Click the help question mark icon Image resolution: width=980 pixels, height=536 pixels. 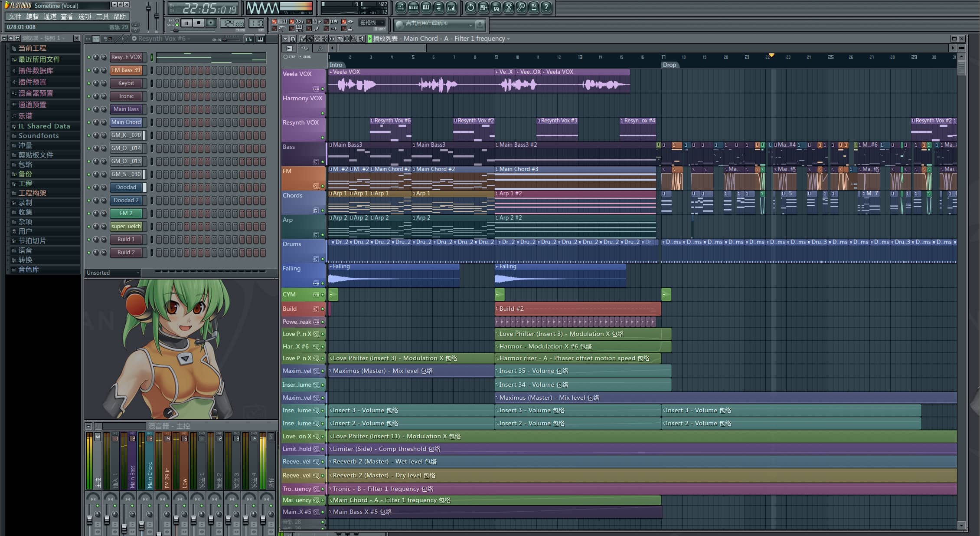[546, 7]
